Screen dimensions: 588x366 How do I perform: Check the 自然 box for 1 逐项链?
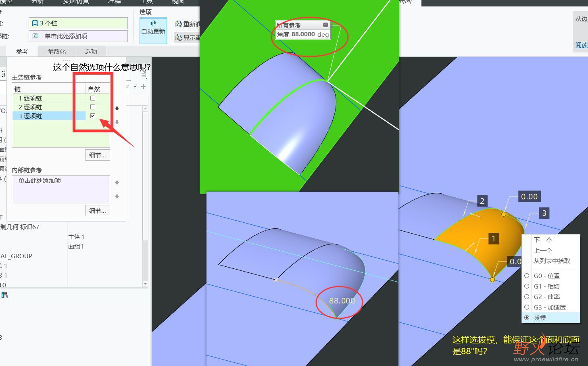coord(93,98)
